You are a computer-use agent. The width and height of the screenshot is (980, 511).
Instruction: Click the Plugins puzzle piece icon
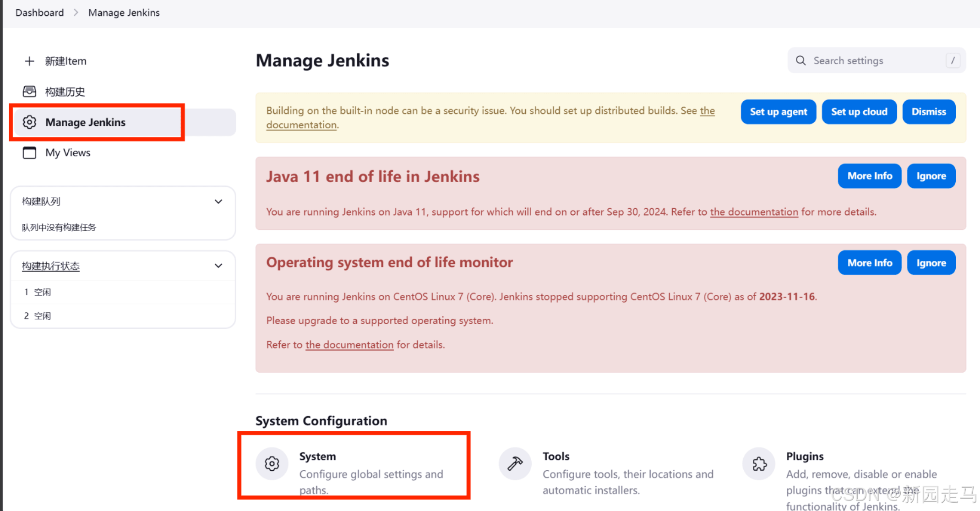(759, 463)
